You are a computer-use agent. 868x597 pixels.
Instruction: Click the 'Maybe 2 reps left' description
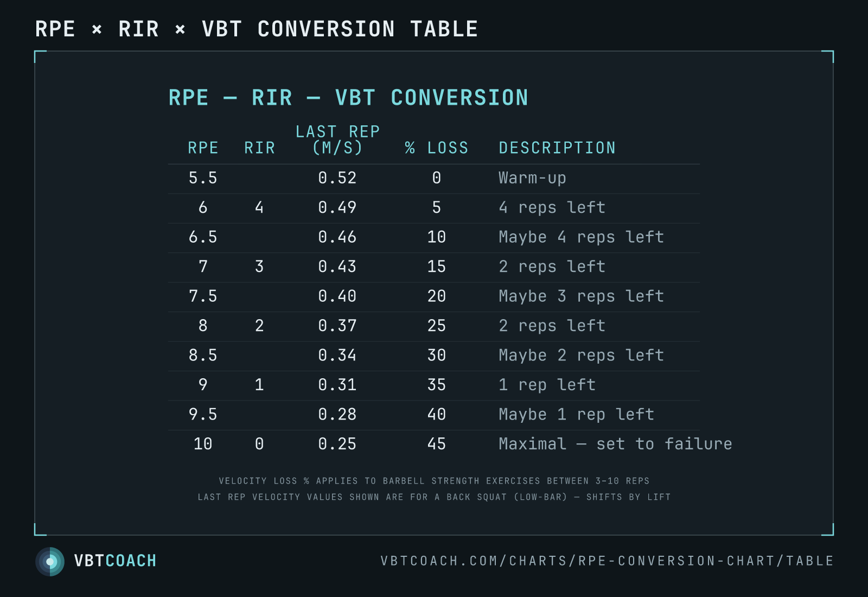(581, 356)
